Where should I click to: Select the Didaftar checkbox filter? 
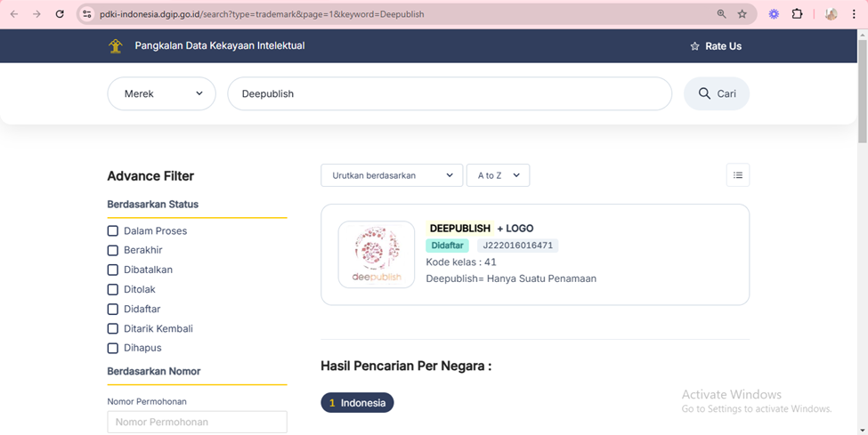tap(113, 309)
